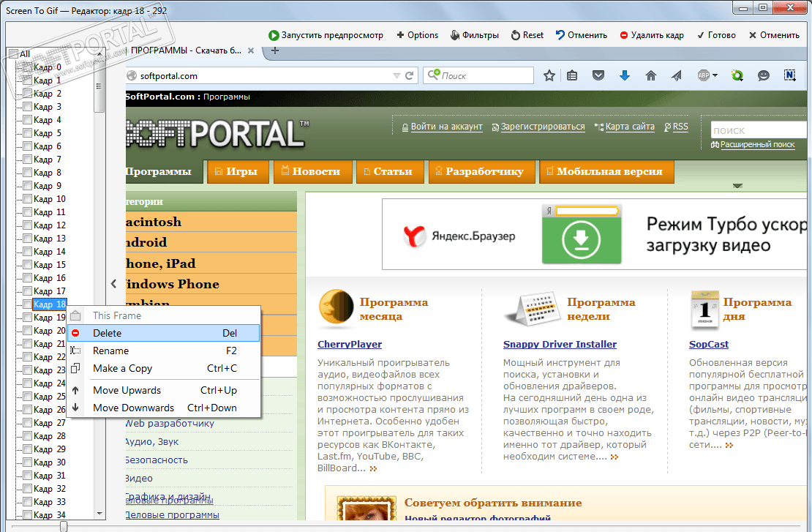The image size is (812, 532).
Task: Open the Snappy Driver Installer link
Action: click(x=560, y=345)
